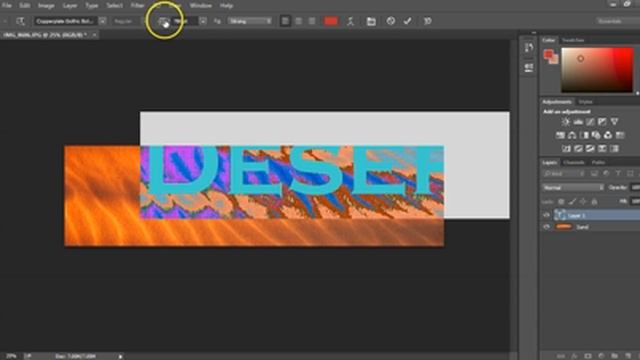Switch to the Swatches panel tab
The width and height of the screenshot is (640, 360).
point(573,40)
